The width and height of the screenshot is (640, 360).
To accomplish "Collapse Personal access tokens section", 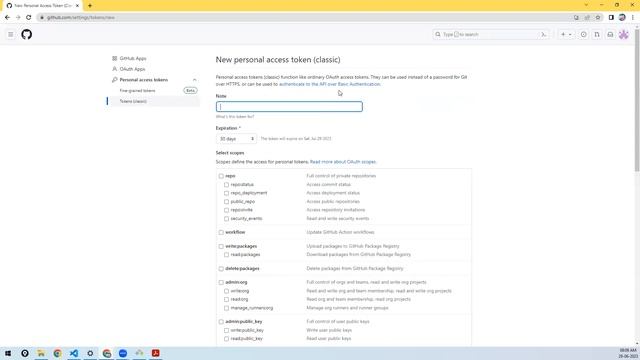I will click(x=194, y=80).
